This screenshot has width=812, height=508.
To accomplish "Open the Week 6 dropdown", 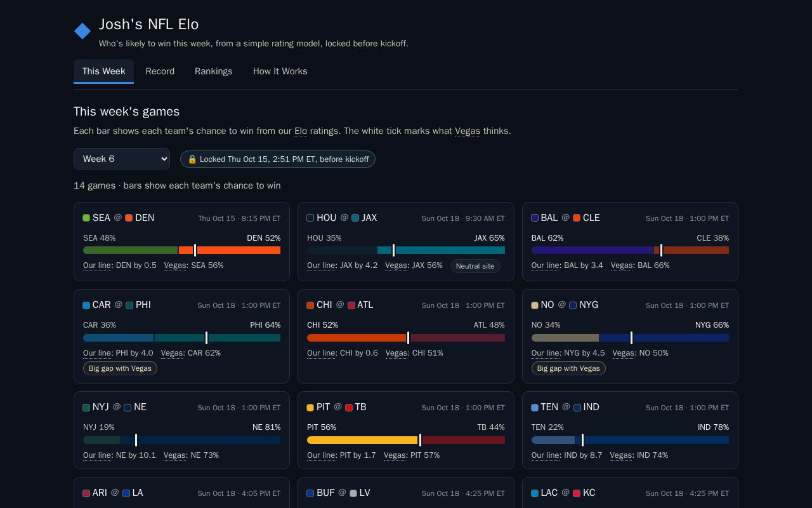I will (x=122, y=159).
